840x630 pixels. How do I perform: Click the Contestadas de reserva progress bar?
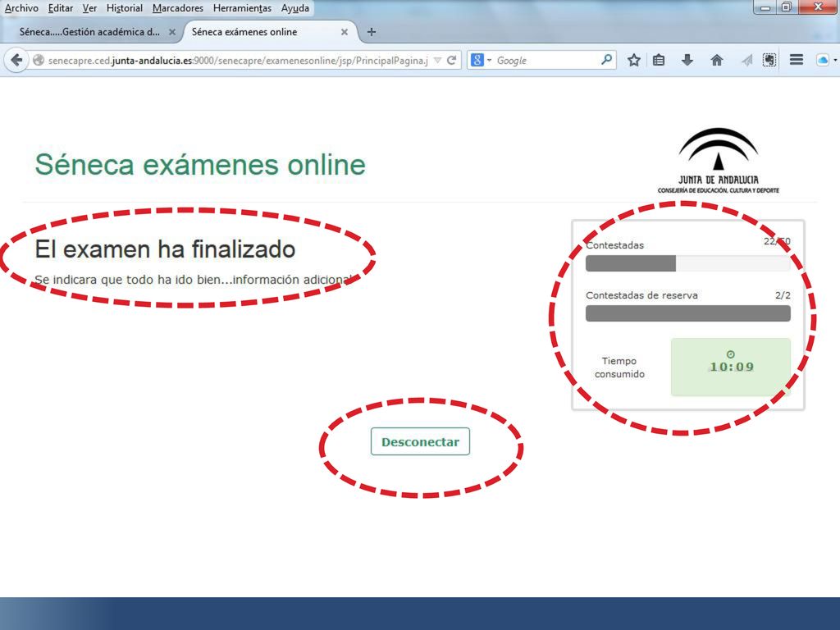tap(688, 313)
